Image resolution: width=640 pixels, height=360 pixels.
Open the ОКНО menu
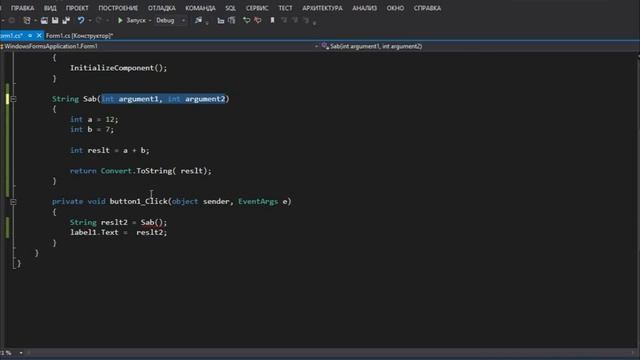pyautogui.click(x=395, y=8)
